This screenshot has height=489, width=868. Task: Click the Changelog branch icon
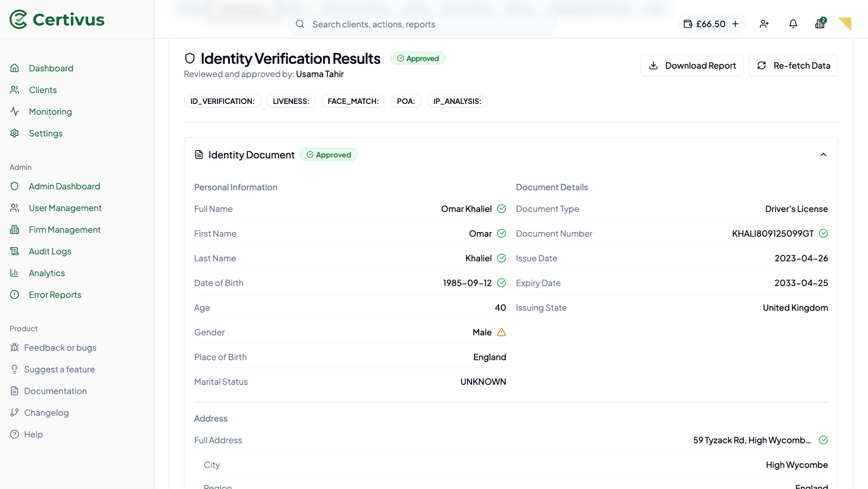14,413
